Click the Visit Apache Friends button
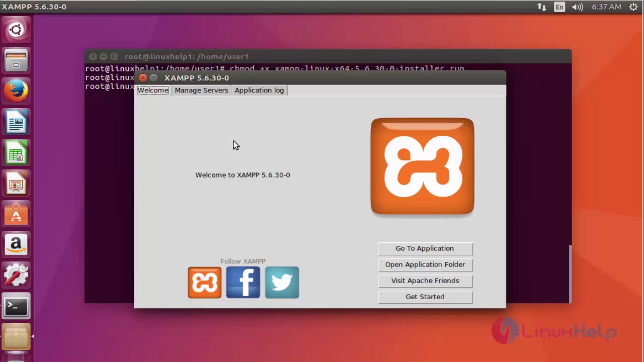 point(425,281)
